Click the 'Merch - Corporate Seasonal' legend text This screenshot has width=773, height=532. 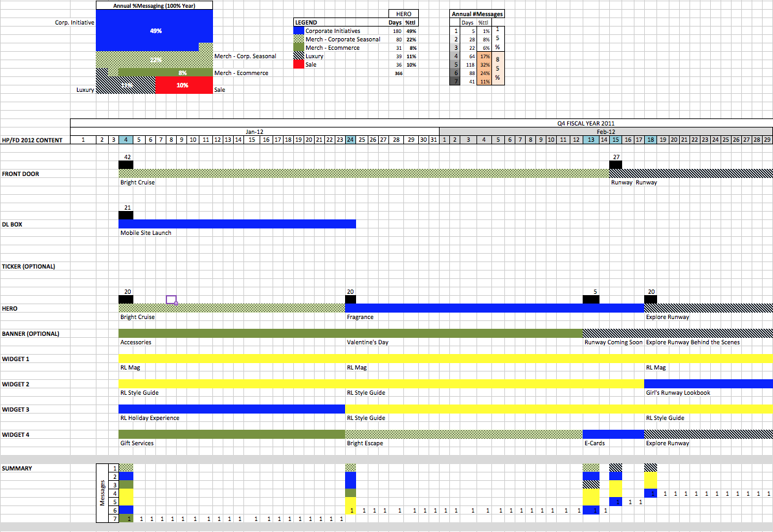342,39
